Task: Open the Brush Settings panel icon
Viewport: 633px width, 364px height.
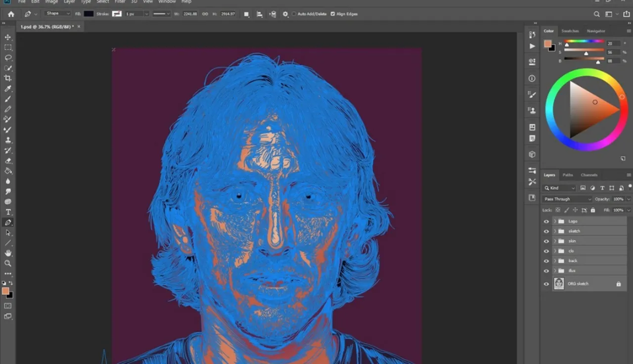Action: pyautogui.click(x=532, y=94)
